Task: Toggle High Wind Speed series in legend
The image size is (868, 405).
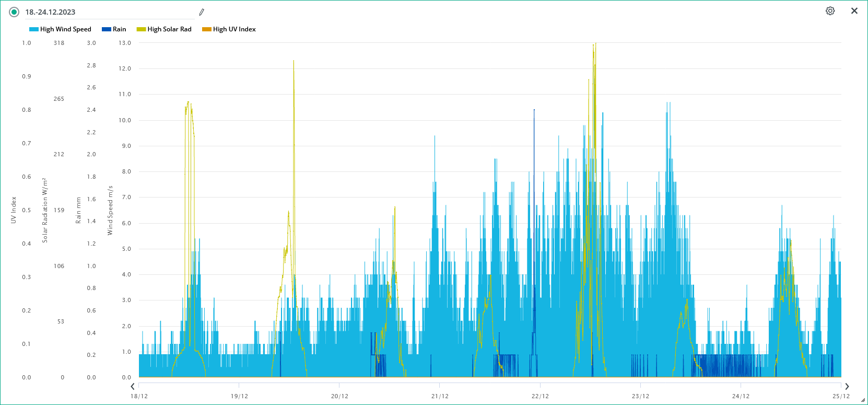Action: click(x=65, y=29)
